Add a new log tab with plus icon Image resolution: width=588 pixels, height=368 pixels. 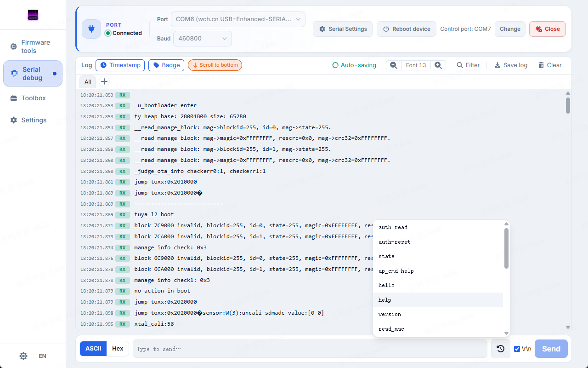104,82
